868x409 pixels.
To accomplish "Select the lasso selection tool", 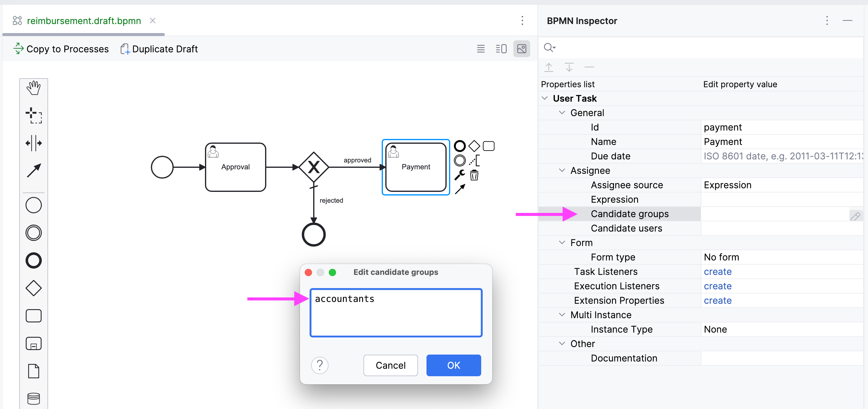I will (x=33, y=116).
